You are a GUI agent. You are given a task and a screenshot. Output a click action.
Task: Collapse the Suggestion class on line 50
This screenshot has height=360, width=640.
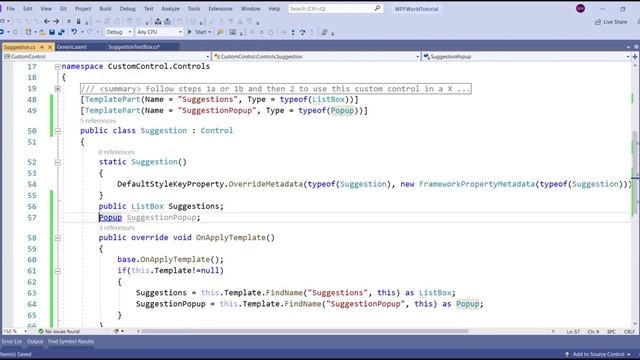coord(58,131)
